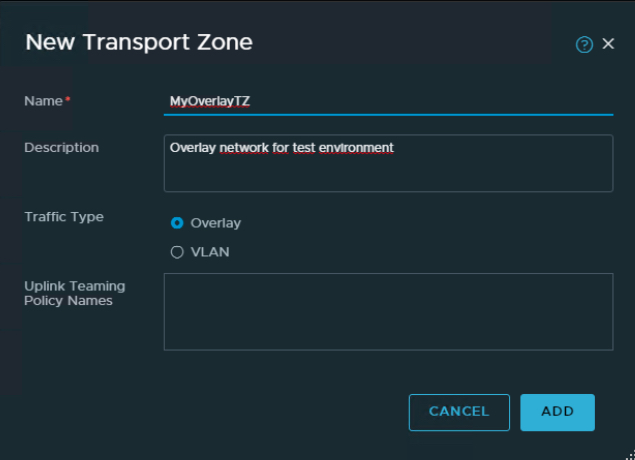The image size is (635, 460).
Task: Click the "New Transport Zone" dialog title
Action: (139, 42)
